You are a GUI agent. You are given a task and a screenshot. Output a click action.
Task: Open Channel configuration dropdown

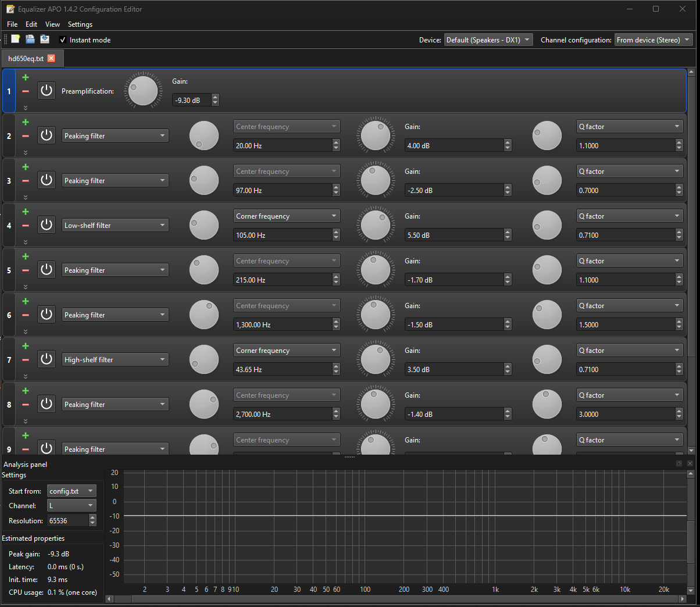coord(653,40)
